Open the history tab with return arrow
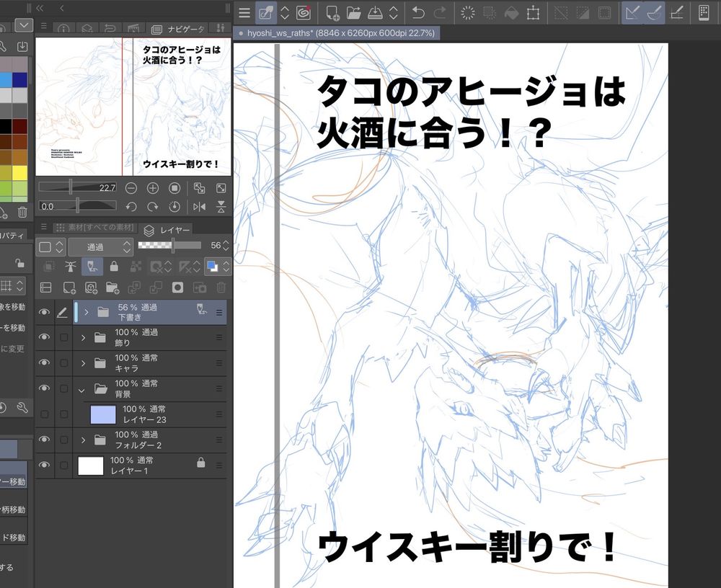Screen dimensions: 721x588 (x=110, y=30)
